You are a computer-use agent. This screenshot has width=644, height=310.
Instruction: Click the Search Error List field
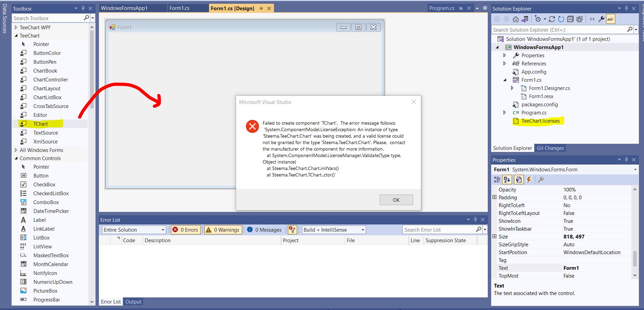439,230
